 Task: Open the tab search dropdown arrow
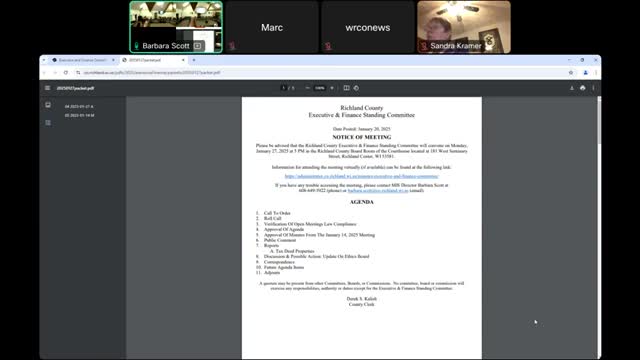tap(44, 60)
